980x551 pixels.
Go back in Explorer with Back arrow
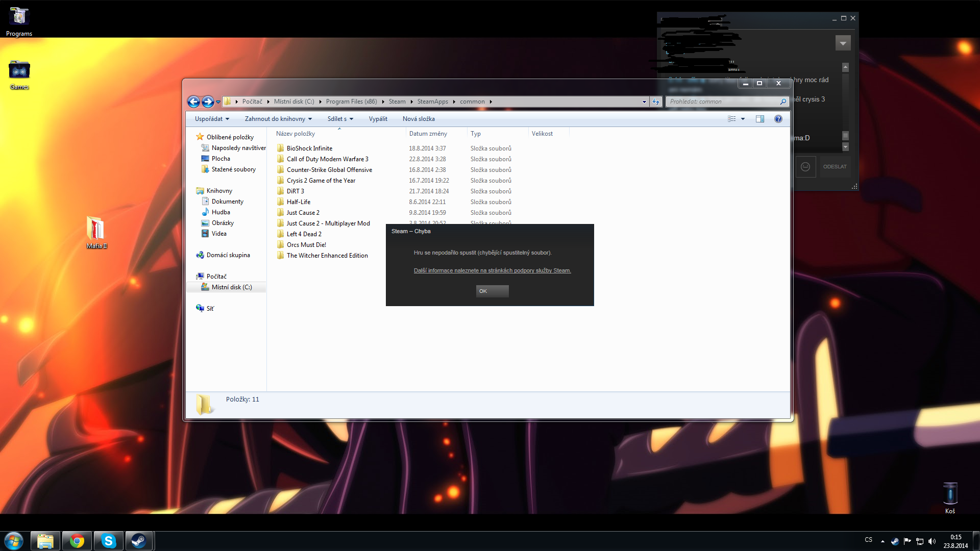(193, 102)
